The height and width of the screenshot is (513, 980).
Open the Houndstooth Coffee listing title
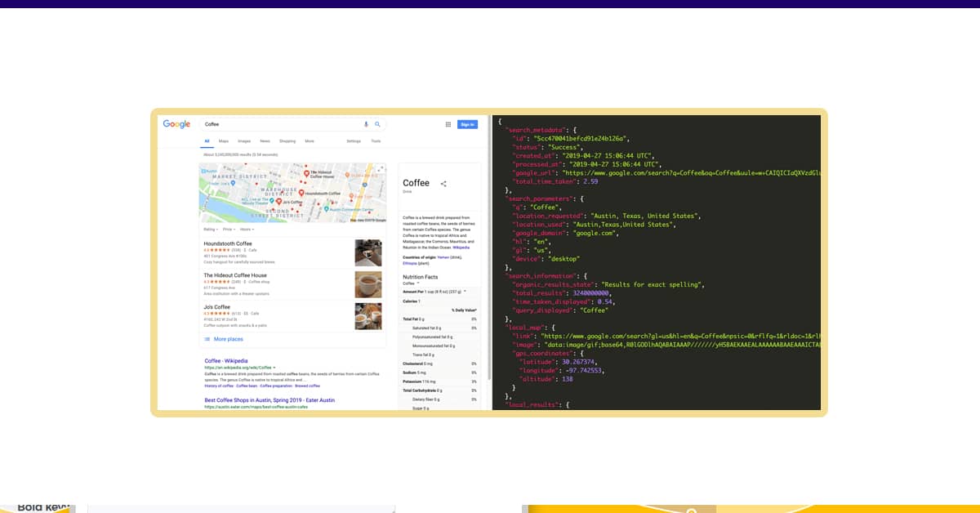(x=228, y=243)
